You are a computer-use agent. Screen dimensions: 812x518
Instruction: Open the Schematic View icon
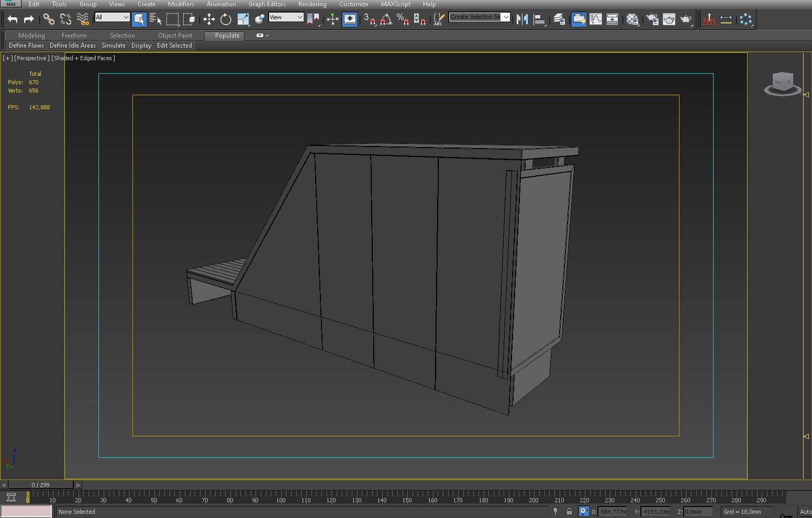point(612,19)
